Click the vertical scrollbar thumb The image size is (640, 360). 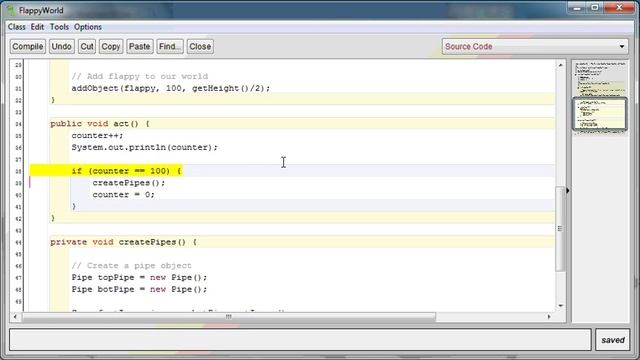(560, 229)
